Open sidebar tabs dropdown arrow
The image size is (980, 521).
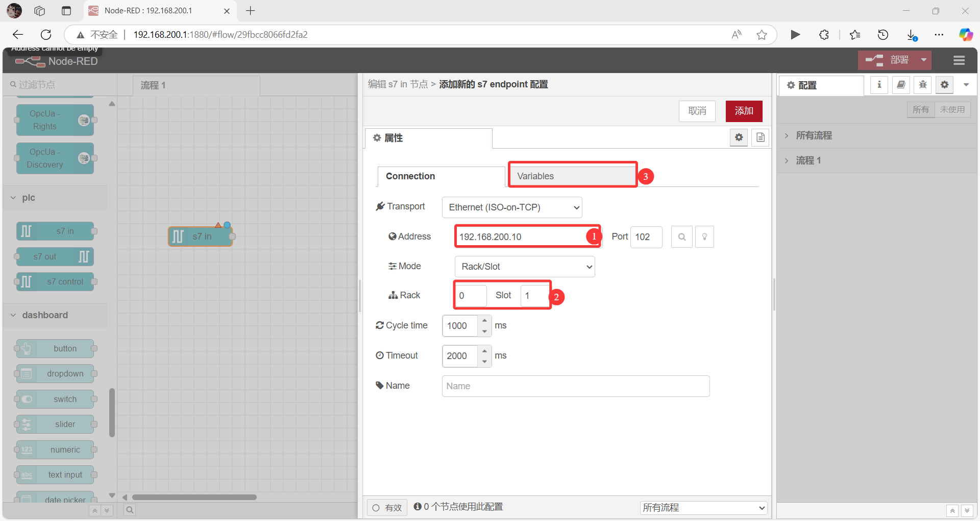(x=966, y=85)
